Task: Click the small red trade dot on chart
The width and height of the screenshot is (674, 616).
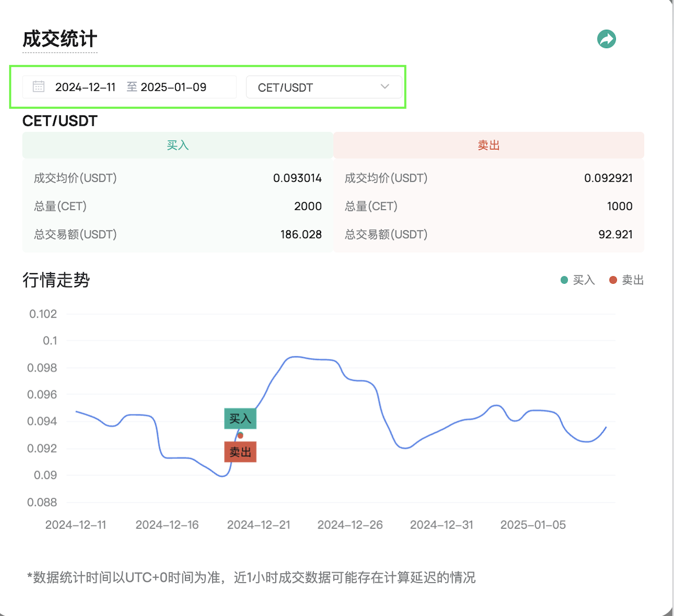Action: coord(240,435)
